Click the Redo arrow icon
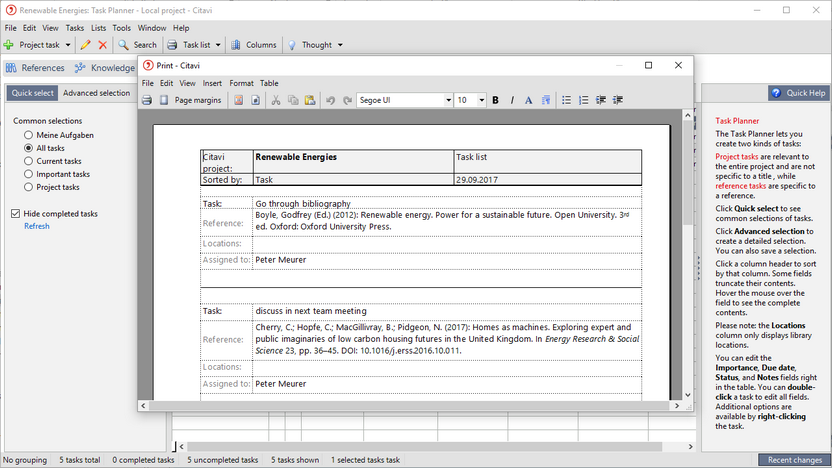 point(348,100)
